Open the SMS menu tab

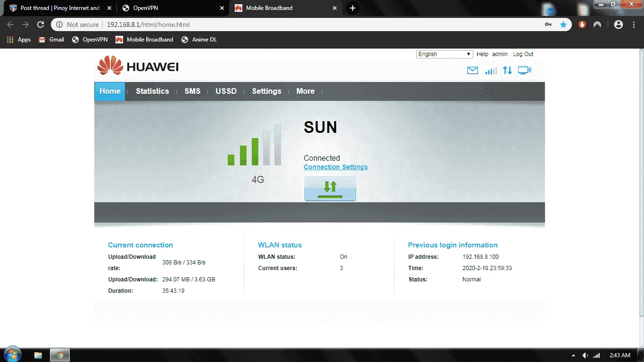click(x=192, y=91)
